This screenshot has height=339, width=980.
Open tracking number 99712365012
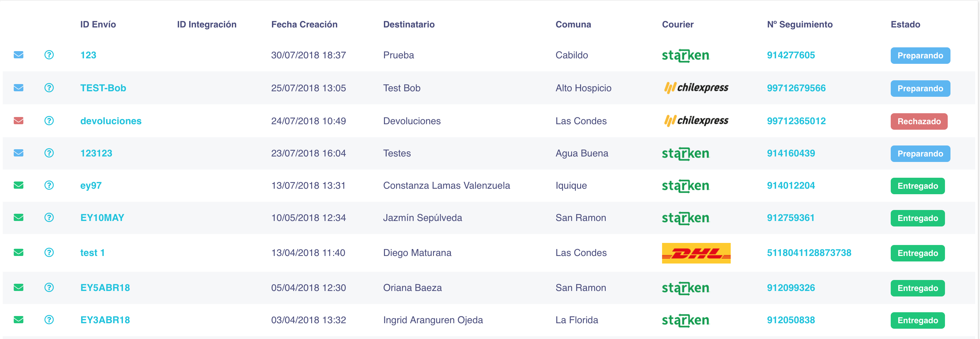click(x=796, y=121)
